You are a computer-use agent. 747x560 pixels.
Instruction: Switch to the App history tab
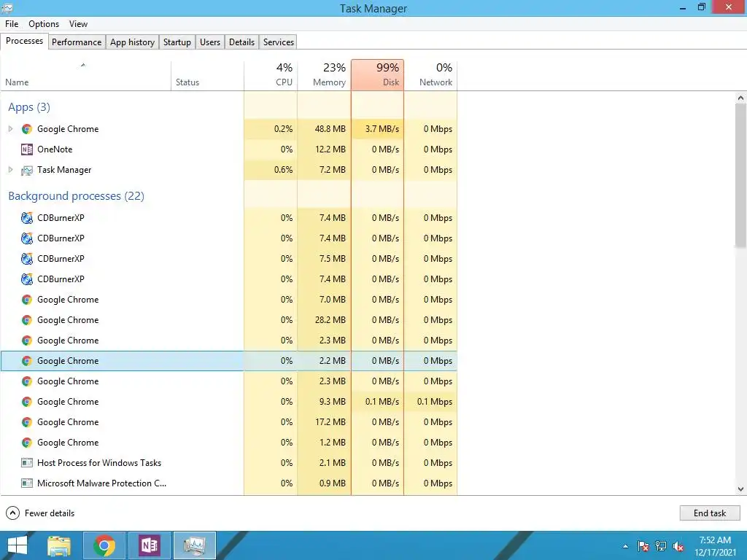pyautogui.click(x=133, y=42)
